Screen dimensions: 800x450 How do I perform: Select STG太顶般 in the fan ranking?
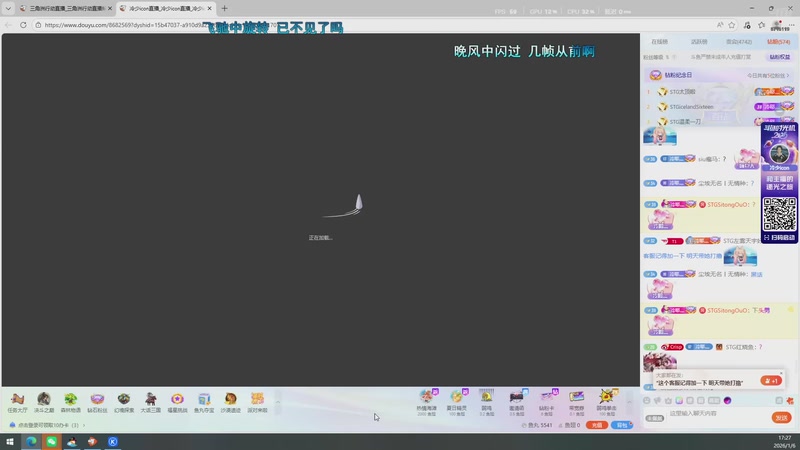pyautogui.click(x=682, y=92)
